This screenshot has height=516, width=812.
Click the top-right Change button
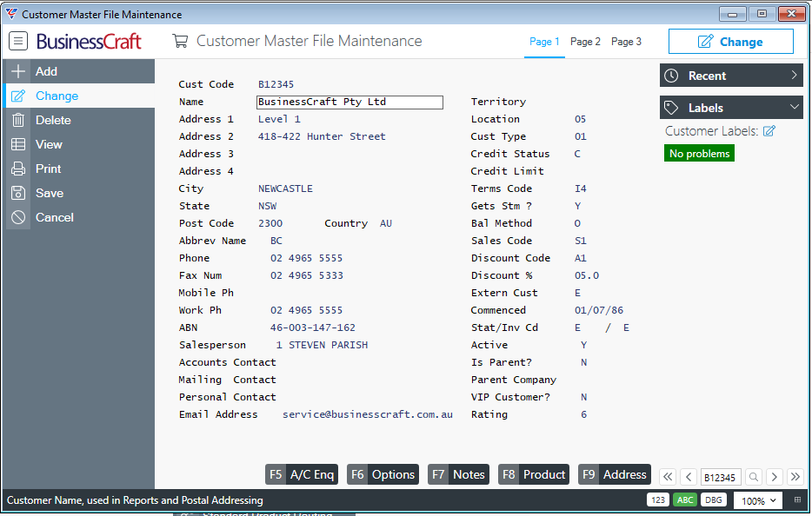[x=730, y=42]
